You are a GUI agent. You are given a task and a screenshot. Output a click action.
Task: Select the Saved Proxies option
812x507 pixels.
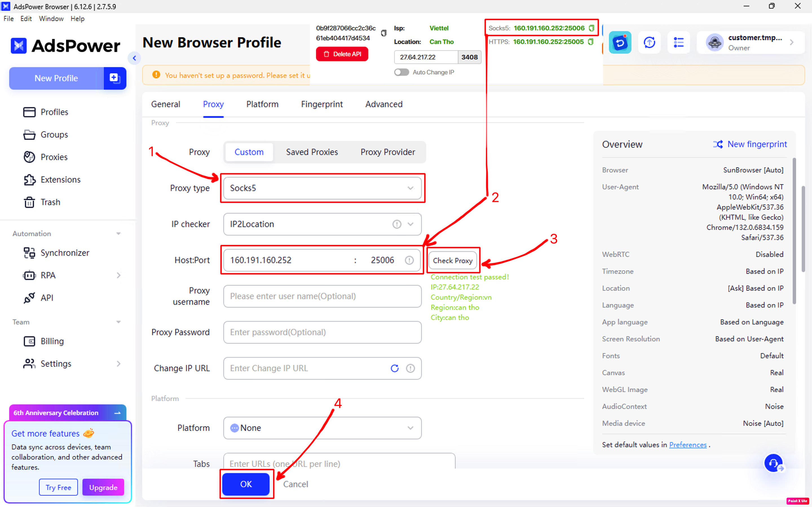point(312,152)
